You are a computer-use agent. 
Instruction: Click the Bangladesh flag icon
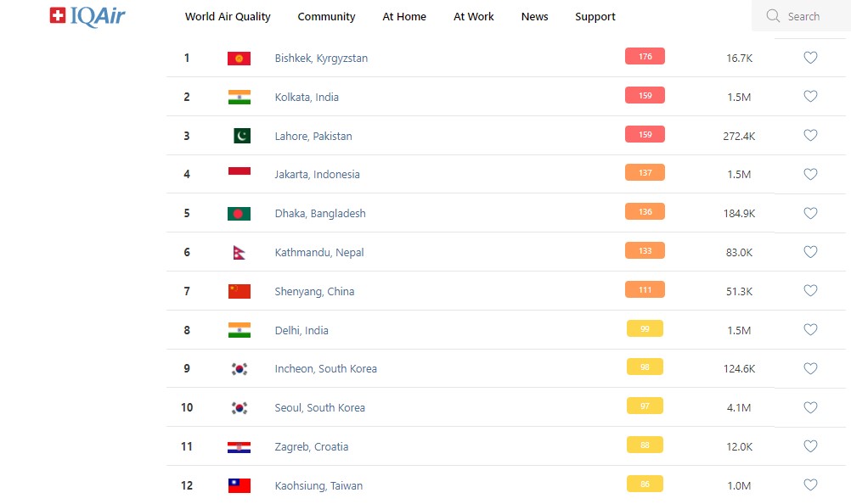tap(239, 214)
